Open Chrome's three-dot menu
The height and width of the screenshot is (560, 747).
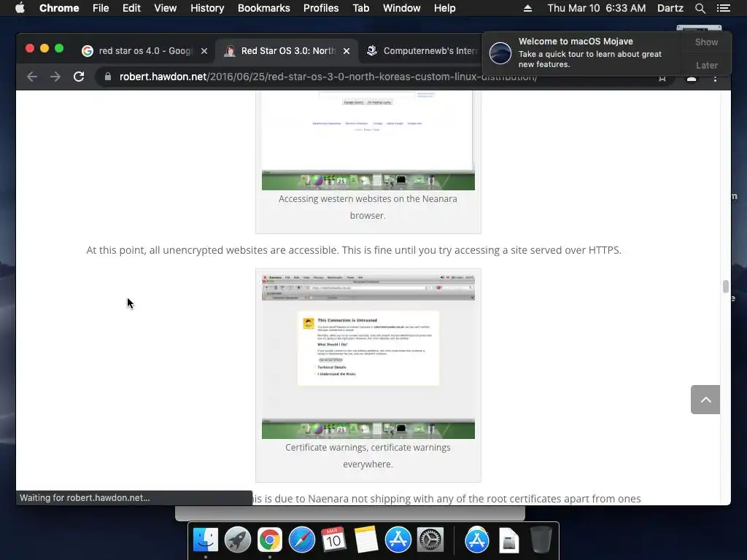pyautogui.click(x=715, y=78)
